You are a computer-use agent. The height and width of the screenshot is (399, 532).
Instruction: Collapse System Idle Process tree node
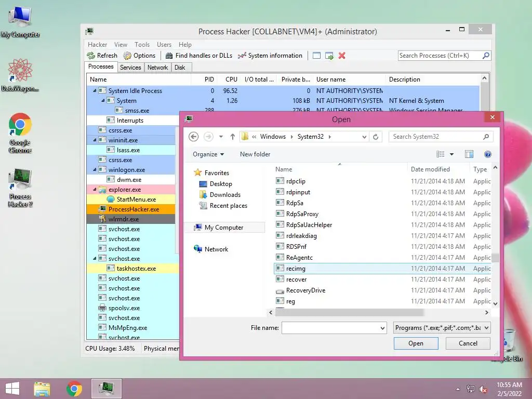(95, 90)
